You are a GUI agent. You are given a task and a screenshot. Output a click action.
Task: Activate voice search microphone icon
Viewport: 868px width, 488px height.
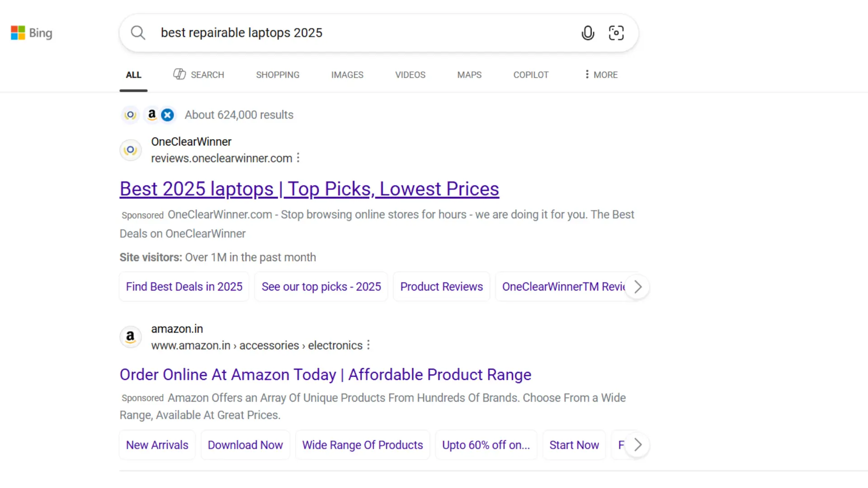click(587, 33)
